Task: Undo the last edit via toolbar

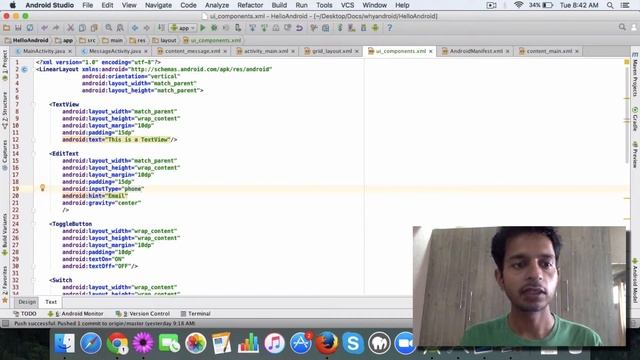Action: [x=44, y=28]
